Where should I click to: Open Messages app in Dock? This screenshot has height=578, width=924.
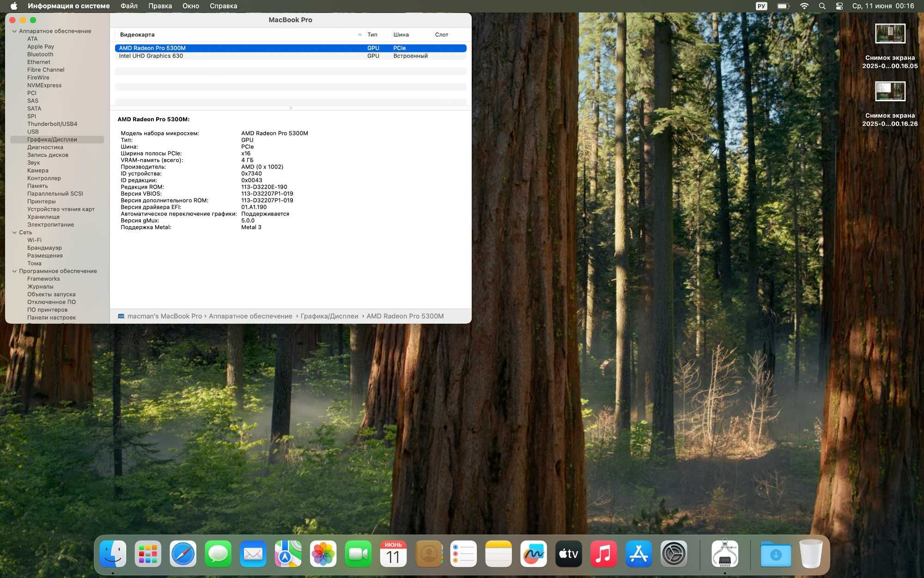pyautogui.click(x=218, y=553)
